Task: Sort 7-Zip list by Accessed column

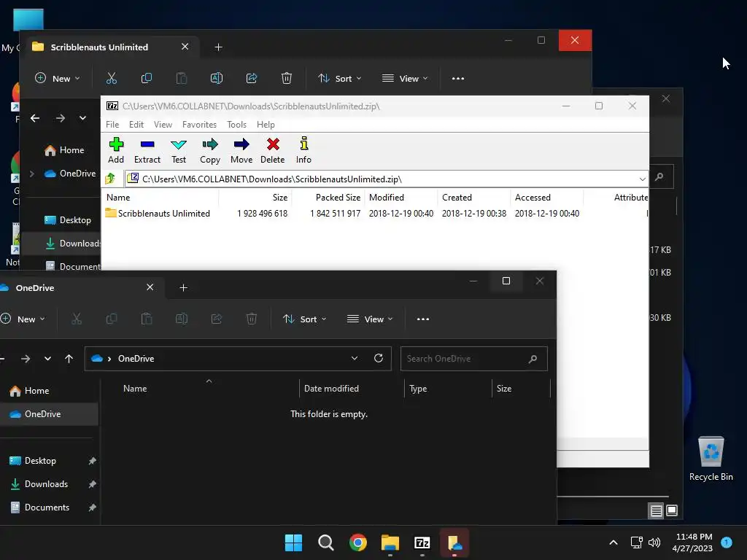Action: tap(533, 197)
